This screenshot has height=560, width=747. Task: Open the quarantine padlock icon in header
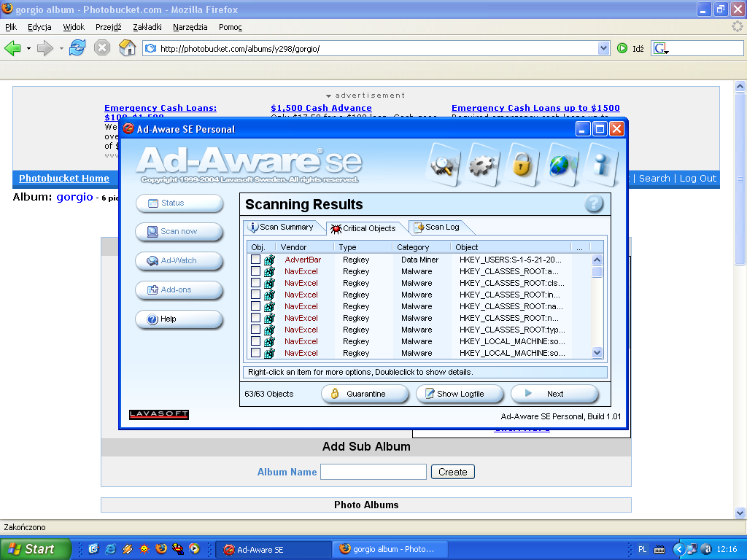522,165
